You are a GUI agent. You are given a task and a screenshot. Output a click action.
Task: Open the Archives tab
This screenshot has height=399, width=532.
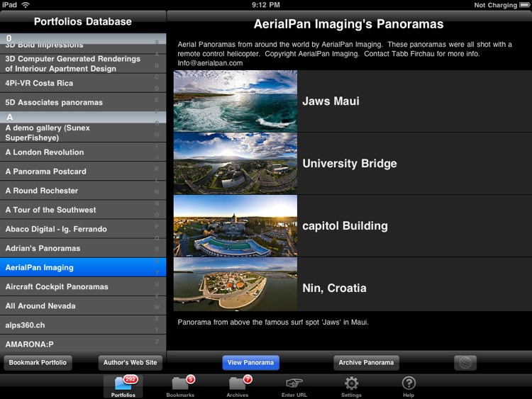tap(238, 386)
